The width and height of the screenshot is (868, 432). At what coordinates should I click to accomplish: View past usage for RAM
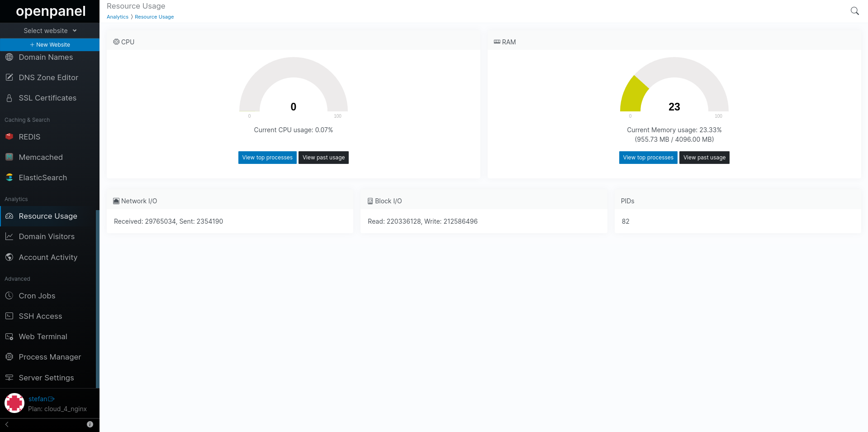point(704,158)
